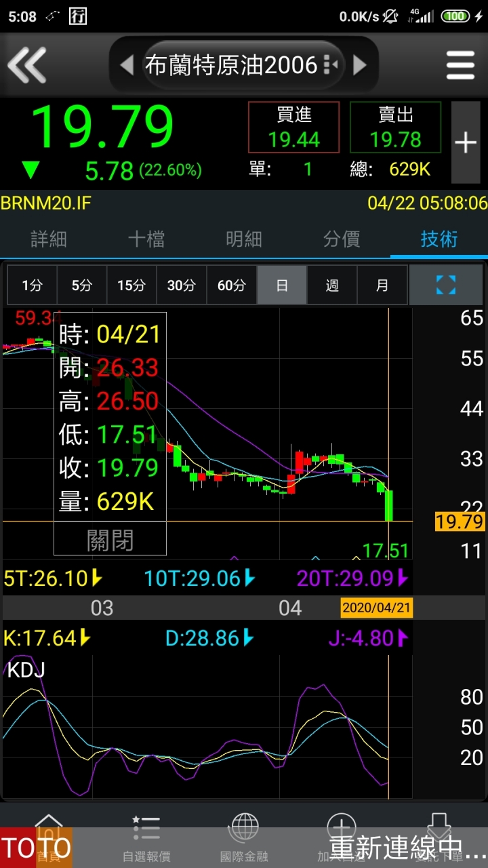This screenshot has height=868, width=488.
Task: Switch to 詳細 tab
Action: coord(49,239)
